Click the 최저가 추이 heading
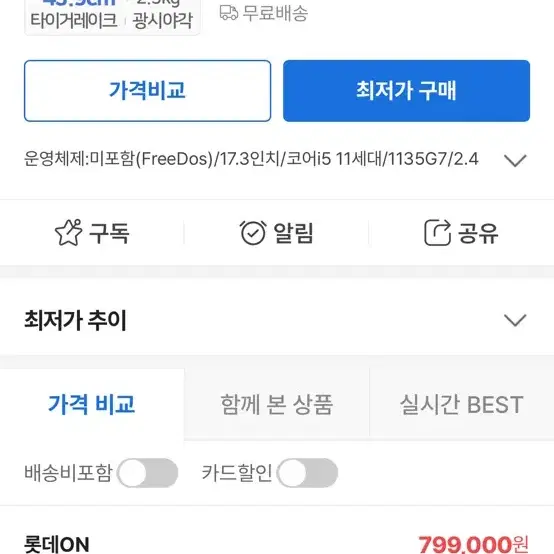Viewport: 554px width, 554px height. (x=75, y=320)
